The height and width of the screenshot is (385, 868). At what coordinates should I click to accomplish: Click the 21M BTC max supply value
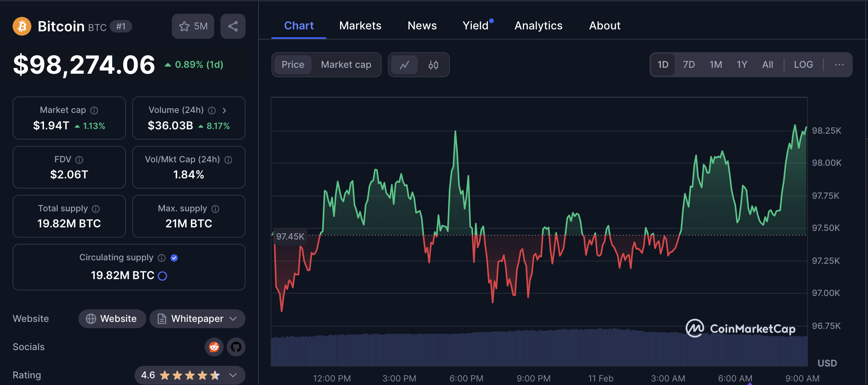click(x=189, y=223)
